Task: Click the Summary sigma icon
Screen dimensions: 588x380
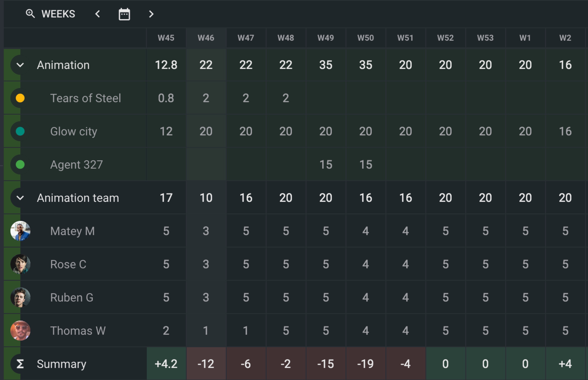Action: [x=20, y=364]
